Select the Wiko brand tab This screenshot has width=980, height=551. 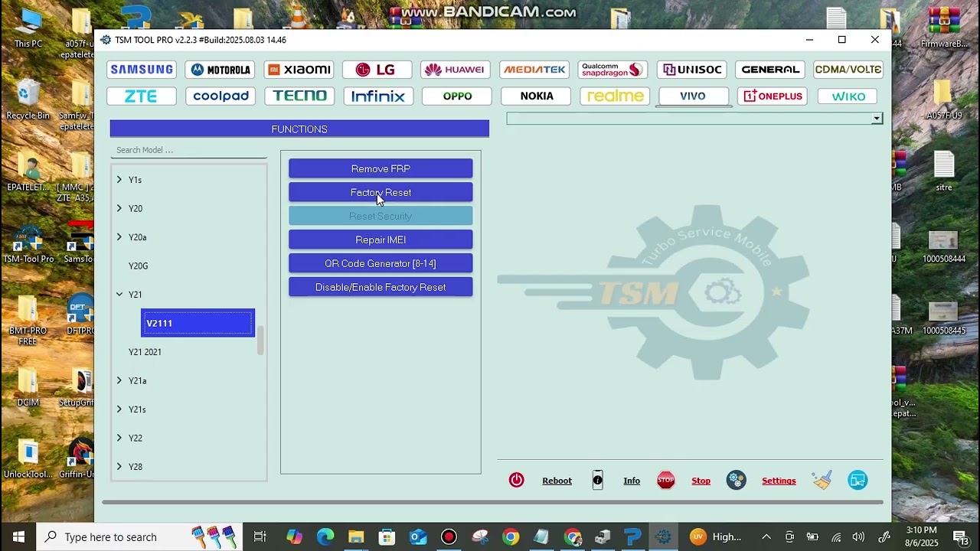(x=848, y=96)
